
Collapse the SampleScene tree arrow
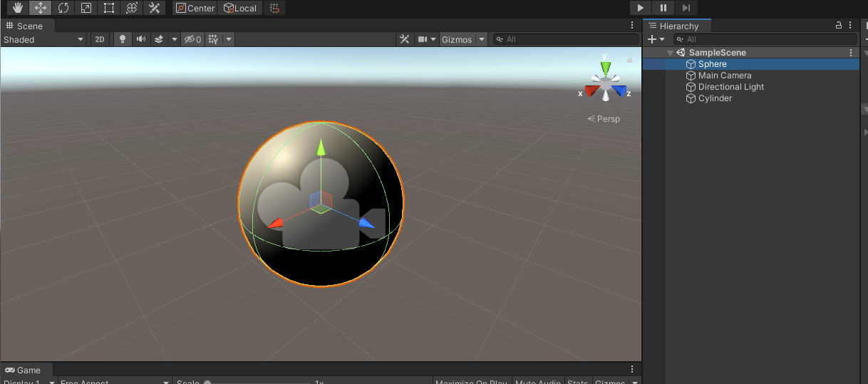coord(671,53)
